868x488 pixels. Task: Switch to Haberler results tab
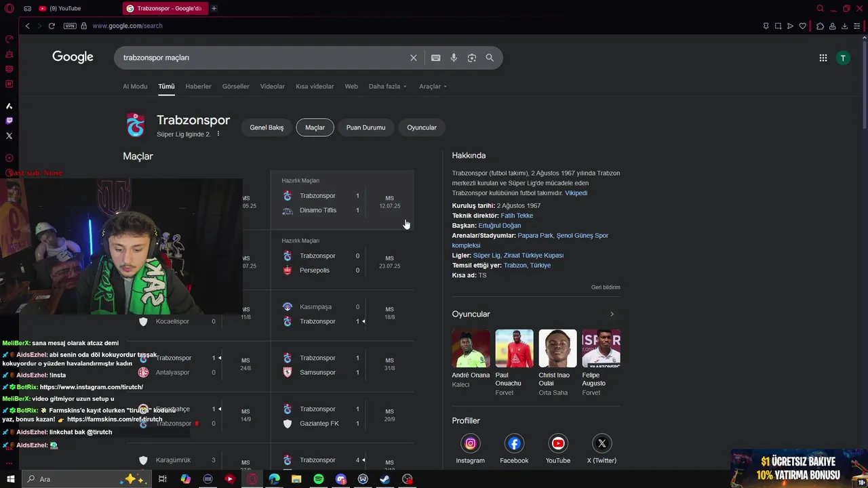pyautogui.click(x=199, y=86)
